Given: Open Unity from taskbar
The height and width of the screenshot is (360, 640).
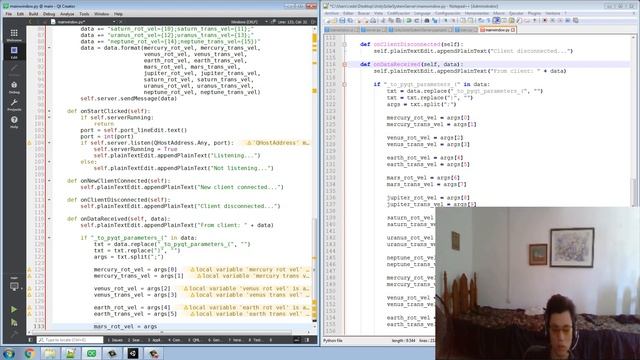Looking at the screenshot, I should point(133,353).
